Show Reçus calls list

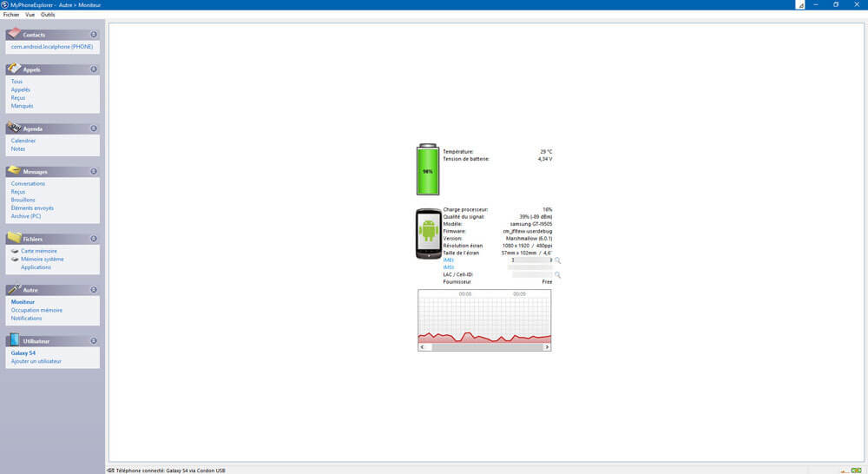click(17, 97)
